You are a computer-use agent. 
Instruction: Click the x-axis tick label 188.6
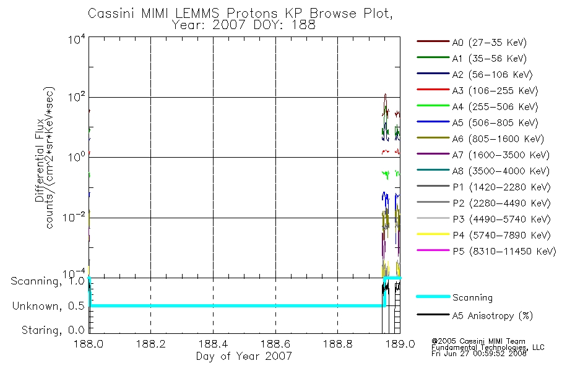coord(275,344)
